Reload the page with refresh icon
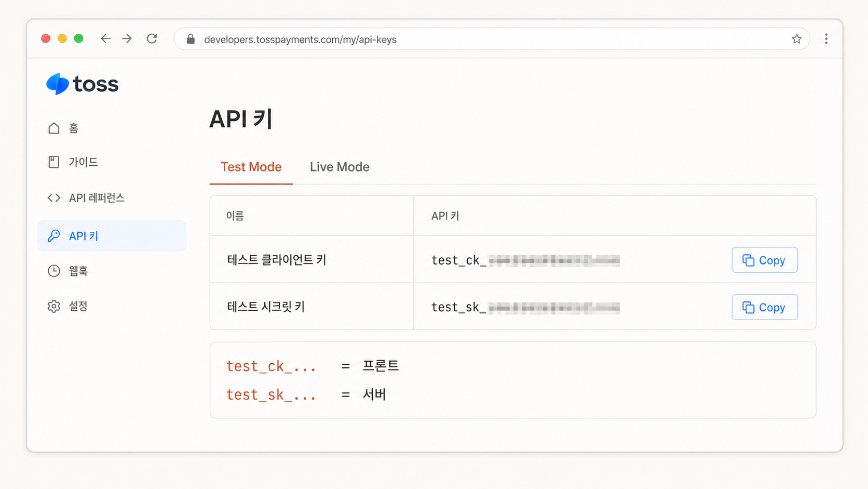The image size is (868, 489). (x=152, y=38)
